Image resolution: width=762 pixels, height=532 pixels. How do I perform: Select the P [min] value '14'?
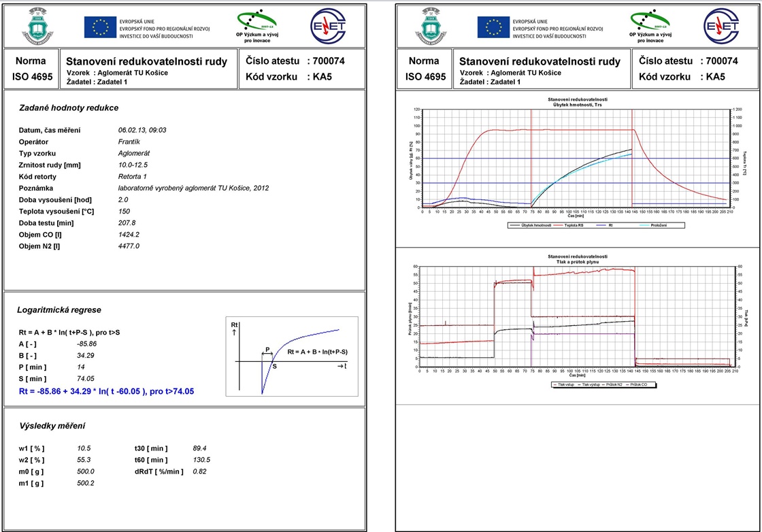(81, 367)
